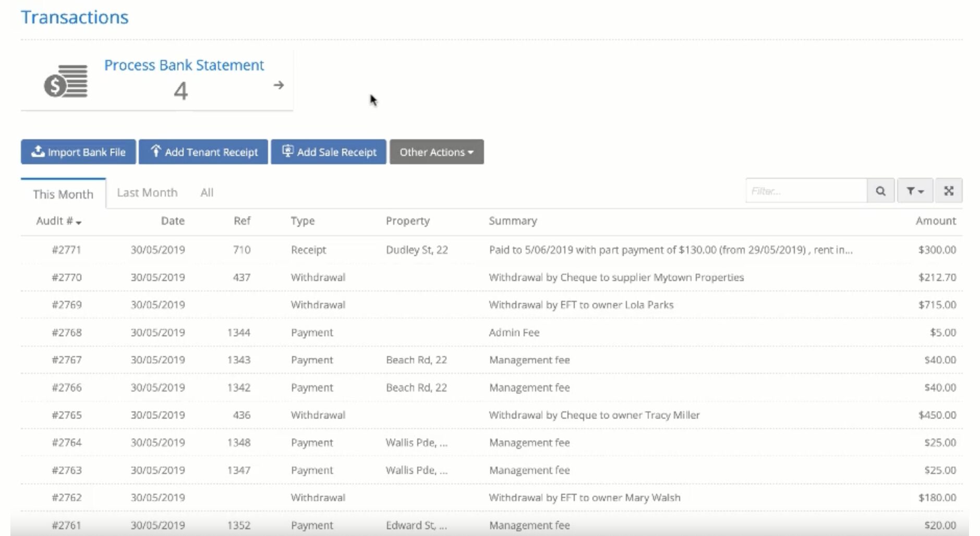Click the Property column header
Screen dimensions: 980x536
[408, 221]
